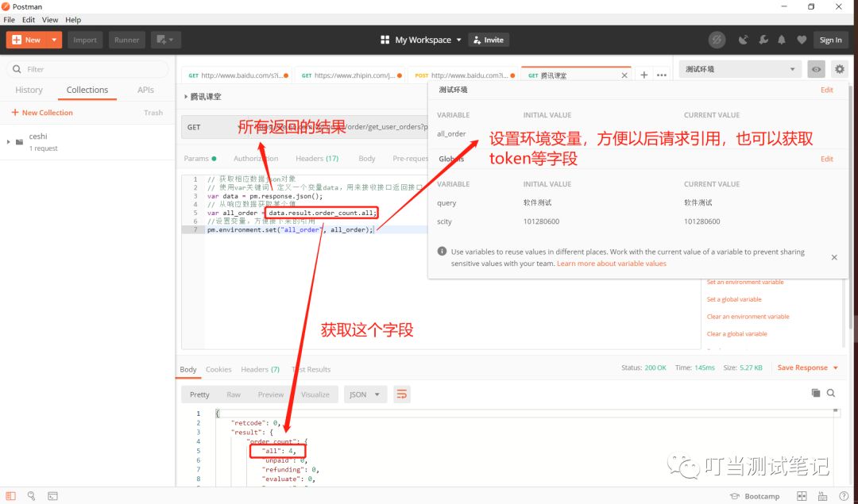Screen dimensions: 858x504
Task: Open the View menu
Action: tap(50, 20)
